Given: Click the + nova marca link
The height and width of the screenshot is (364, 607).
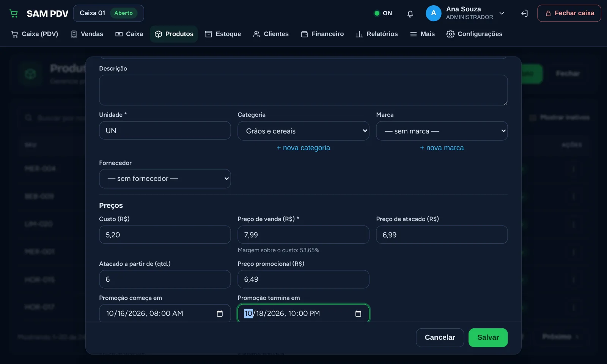Looking at the screenshot, I should (x=442, y=148).
